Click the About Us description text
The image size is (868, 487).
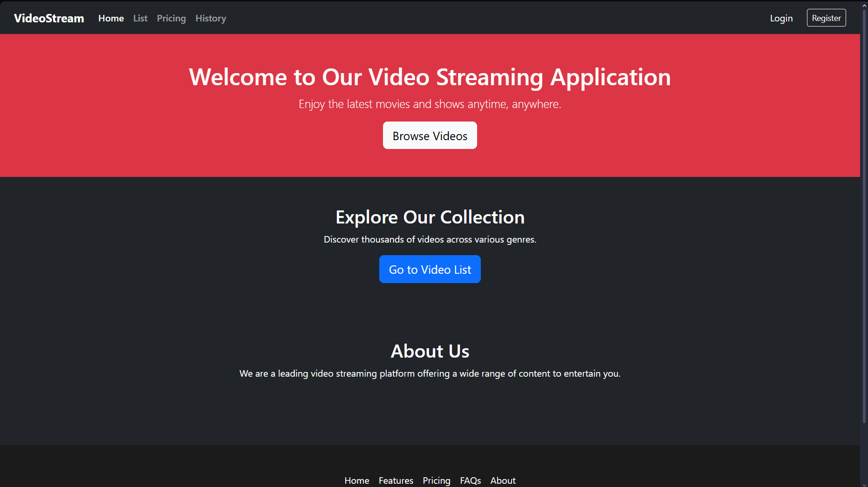(430, 373)
